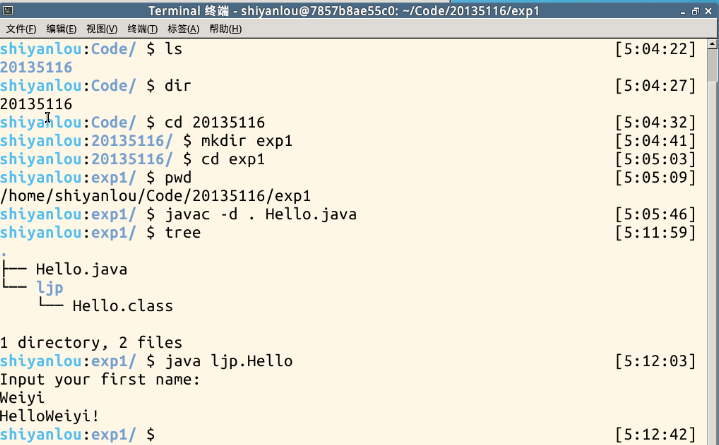719x445 pixels.
Task: Click the 'javac -d . Hello.java' command
Action: click(260, 214)
